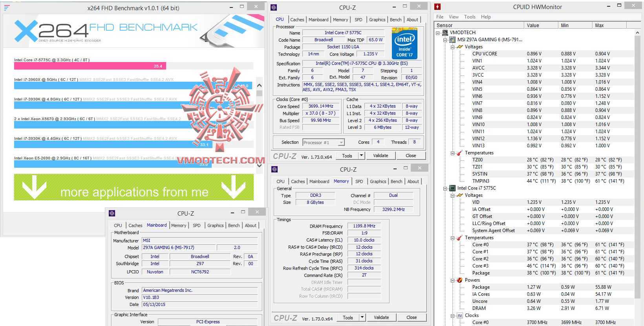Switch to Bench tab in CPU-Z CPU window
This screenshot has height=326, width=644.
395,20
